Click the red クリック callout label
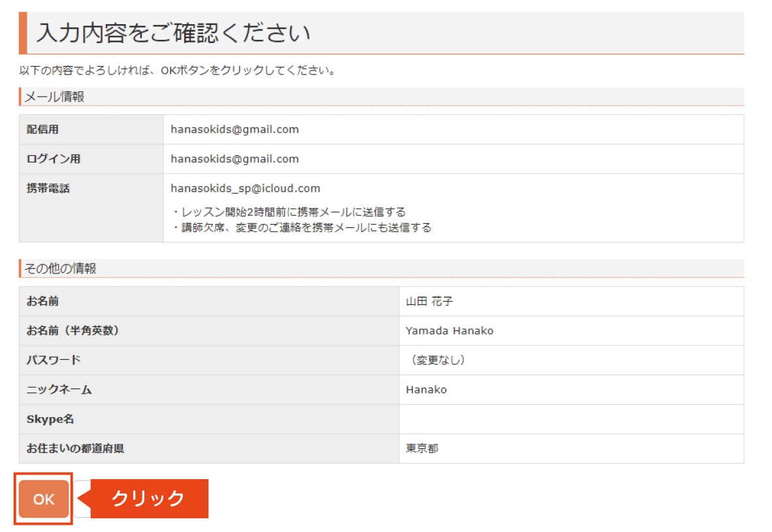Screen dimensions: 772x532 [x=148, y=499]
